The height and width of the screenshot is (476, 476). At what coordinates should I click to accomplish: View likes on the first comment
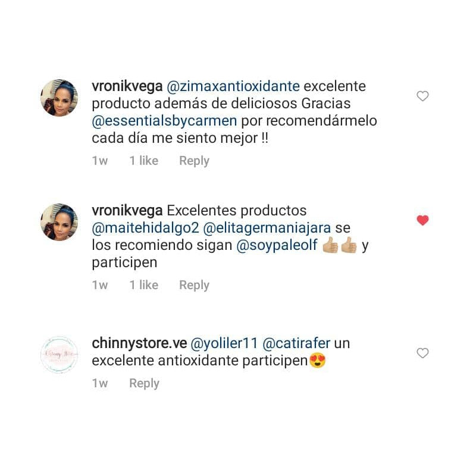(144, 161)
